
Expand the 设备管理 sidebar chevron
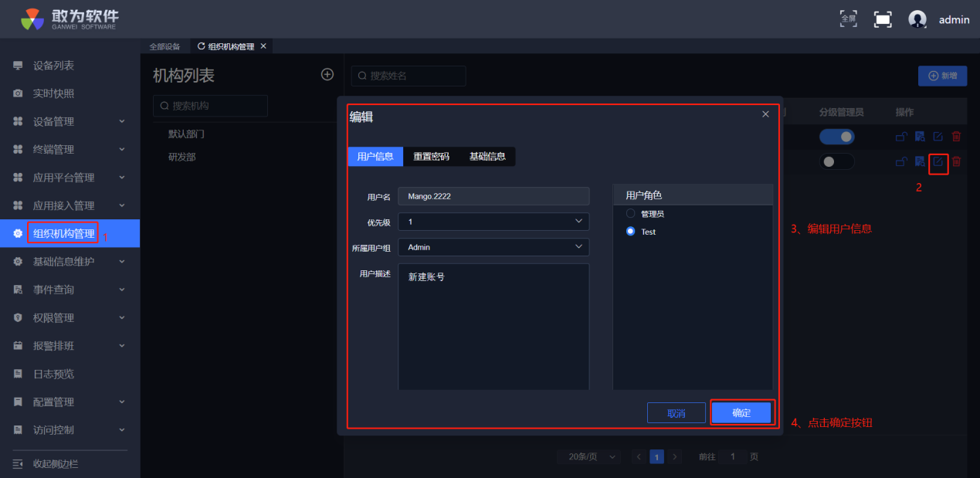[122, 121]
